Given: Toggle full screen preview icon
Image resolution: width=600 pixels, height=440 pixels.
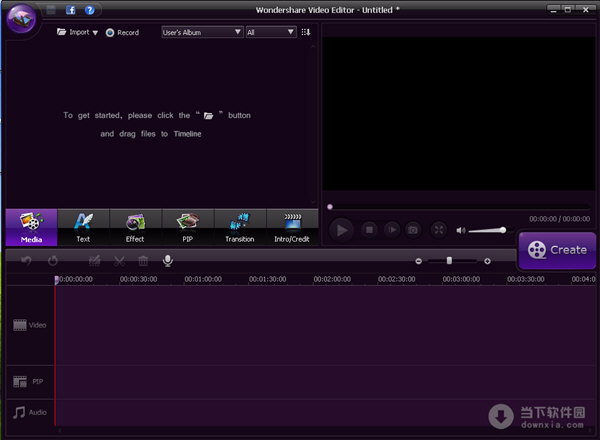Looking at the screenshot, I should tap(439, 230).
